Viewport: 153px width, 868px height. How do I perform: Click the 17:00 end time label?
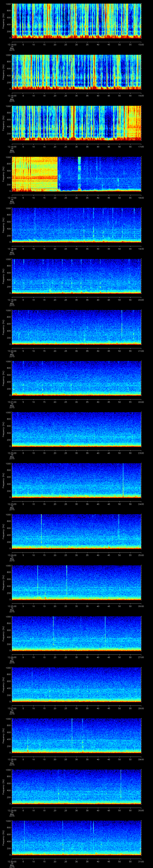tap(141, 147)
